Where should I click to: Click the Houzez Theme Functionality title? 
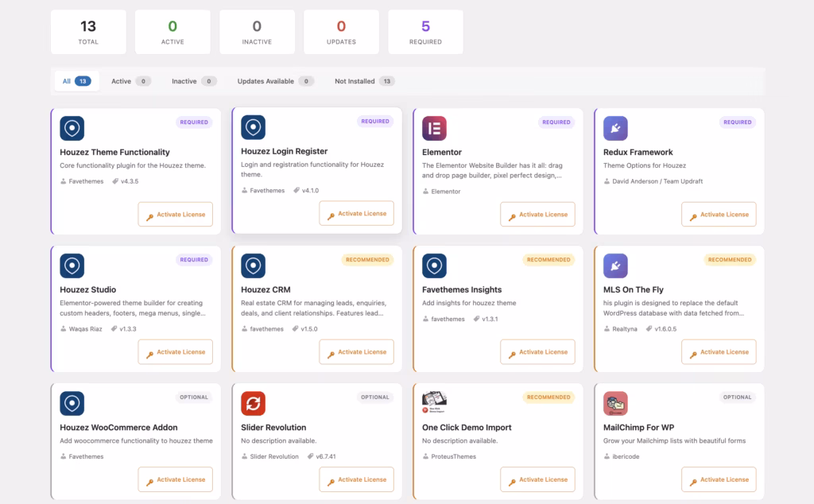[114, 152]
